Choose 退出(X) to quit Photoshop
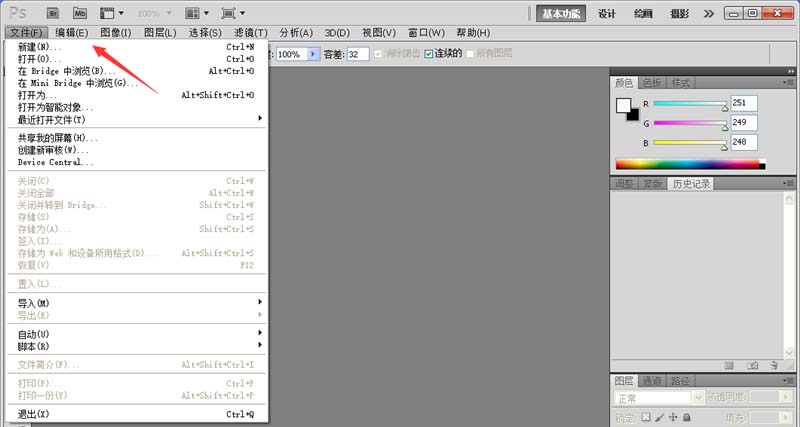Image resolution: width=800 pixels, height=427 pixels. tap(136, 414)
